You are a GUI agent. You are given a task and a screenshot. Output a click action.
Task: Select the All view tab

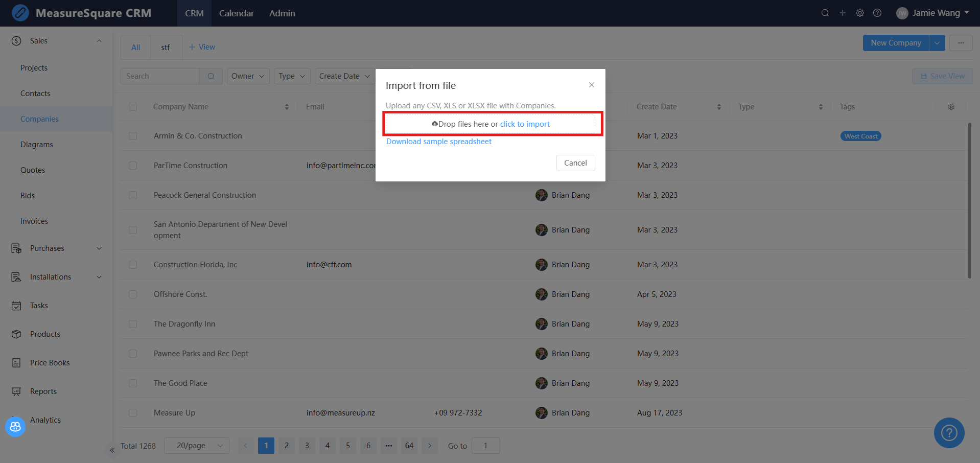click(136, 48)
